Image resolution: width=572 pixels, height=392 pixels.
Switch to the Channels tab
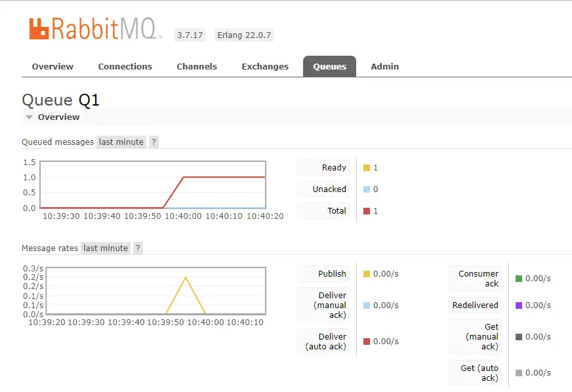coord(197,66)
